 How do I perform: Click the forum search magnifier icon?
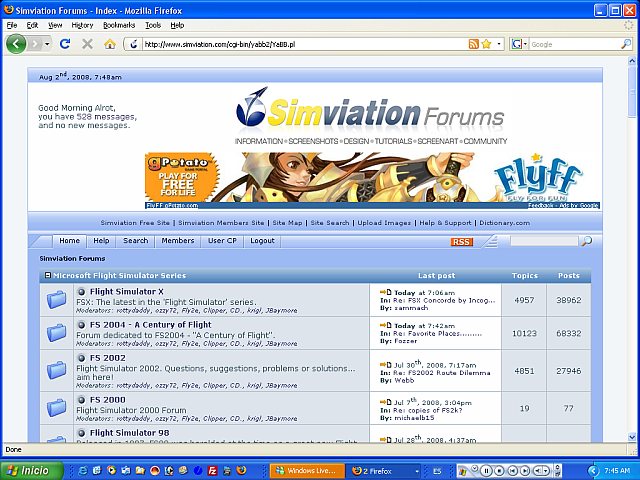pos(586,241)
